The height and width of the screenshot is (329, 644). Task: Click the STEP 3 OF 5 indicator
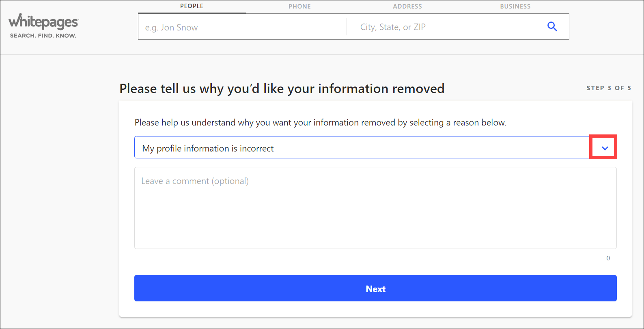609,88
